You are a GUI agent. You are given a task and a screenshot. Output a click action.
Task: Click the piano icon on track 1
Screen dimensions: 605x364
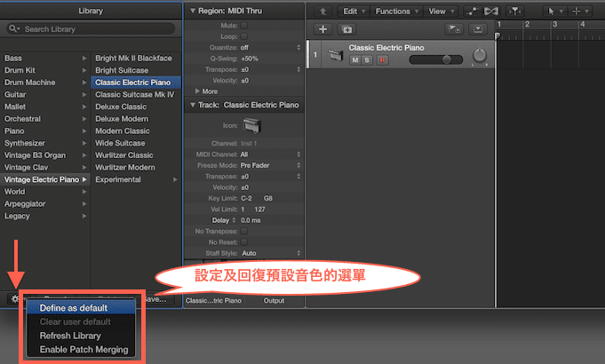tap(335, 54)
